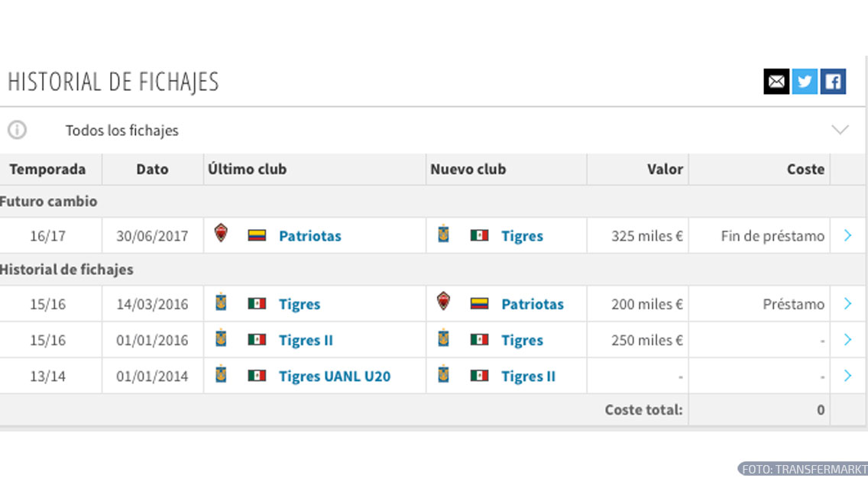Open the Tigres UANL U20 club link

coord(335,377)
